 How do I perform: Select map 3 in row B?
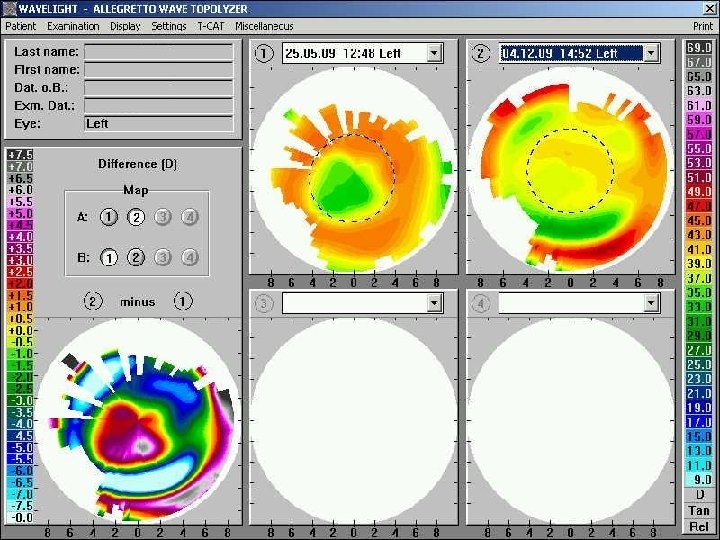(x=163, y=258)
